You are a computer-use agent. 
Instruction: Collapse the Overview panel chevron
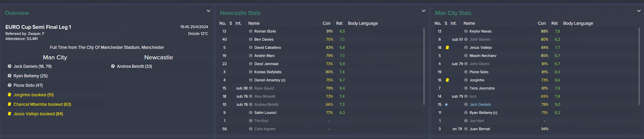pos(208,11)
